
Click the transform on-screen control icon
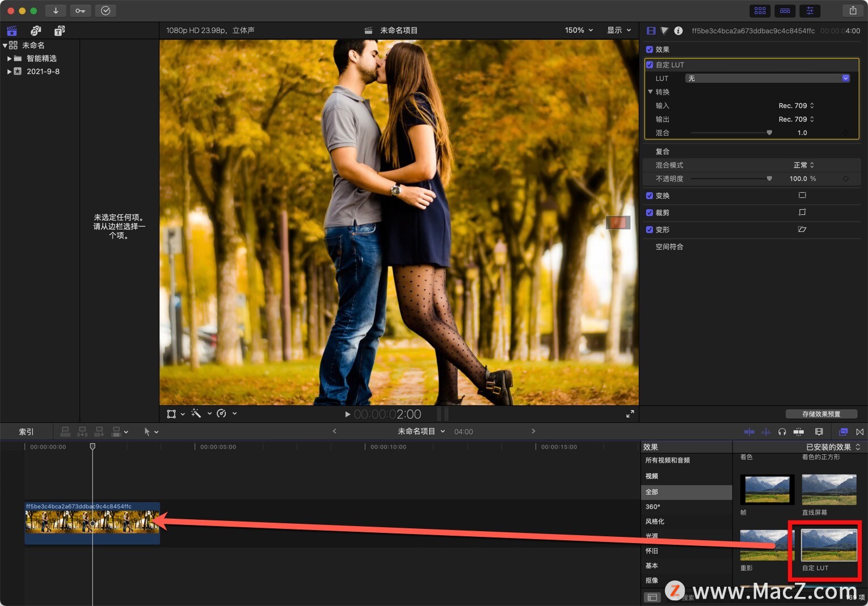pyautogui.click(x=802, y=195)
